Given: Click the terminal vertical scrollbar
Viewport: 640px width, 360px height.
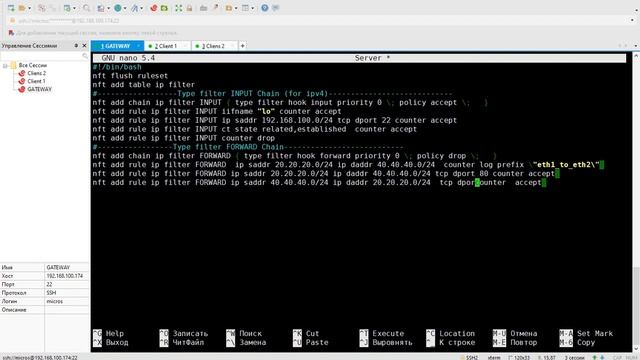Looking at the screenshot, I should pos(636,202).
